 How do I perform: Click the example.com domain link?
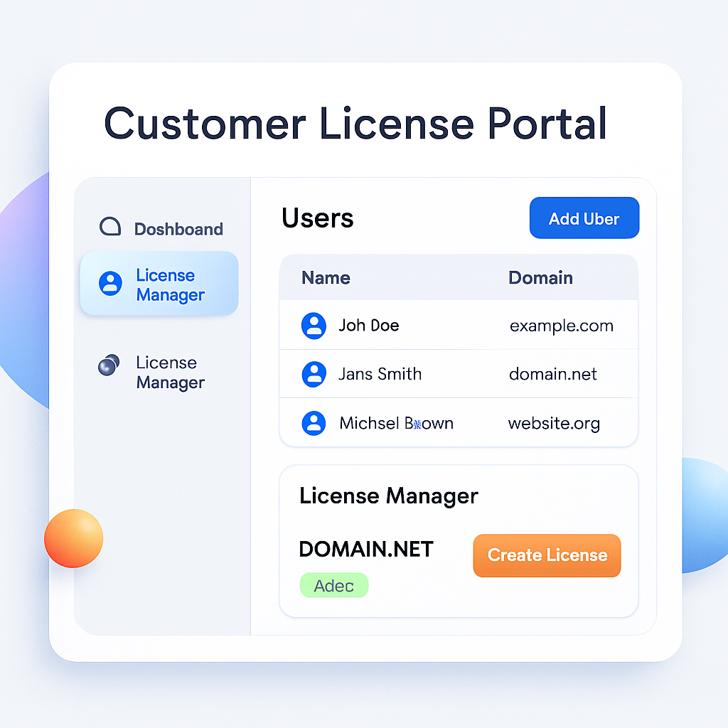point(561,325)
